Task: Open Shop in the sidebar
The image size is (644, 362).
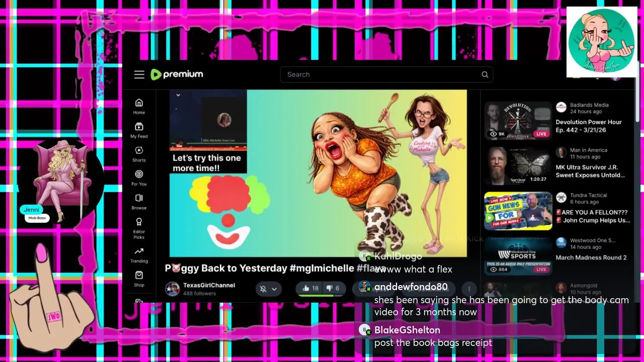Action: (x=139, y=279)
